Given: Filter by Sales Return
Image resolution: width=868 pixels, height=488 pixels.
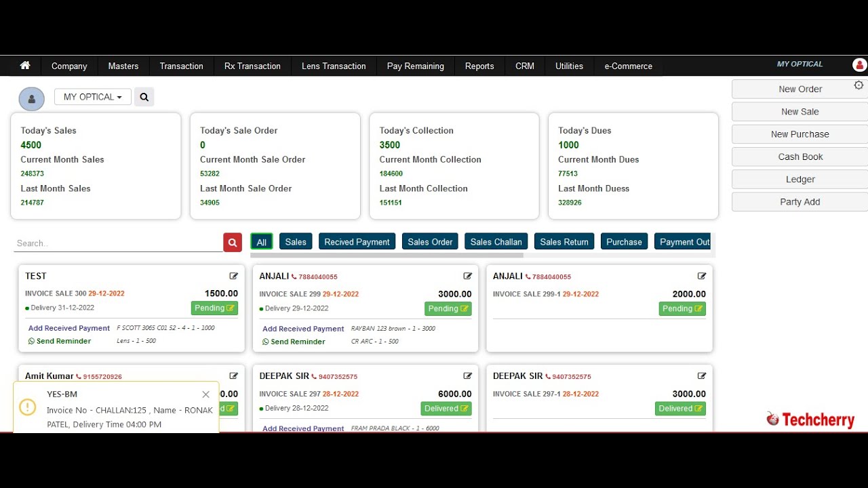Looking at the screenshot, I should click(x=564, y=242).
